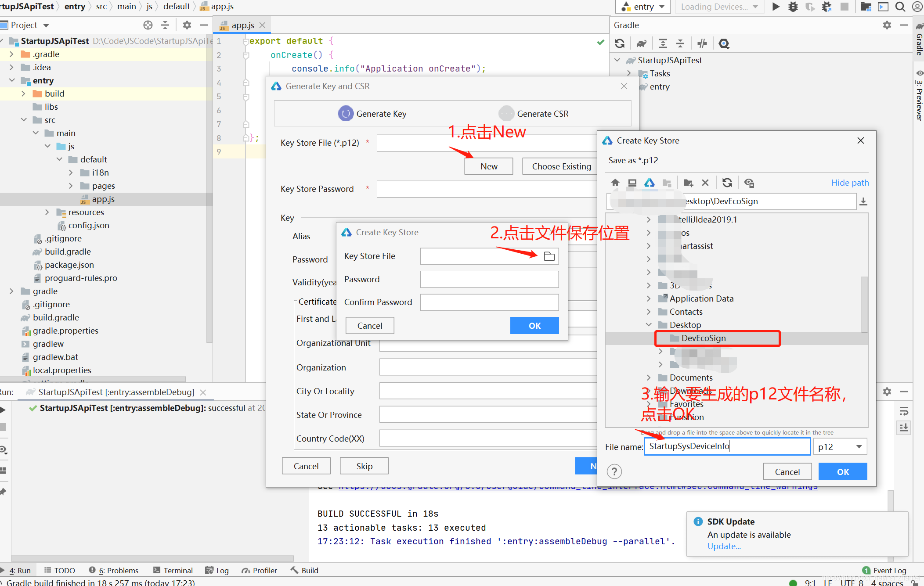Viewport: 924px width, 586px height.
Task: Collapse the Desktop folder in tree
Action: pyautogui.click(x=649, y=325)
